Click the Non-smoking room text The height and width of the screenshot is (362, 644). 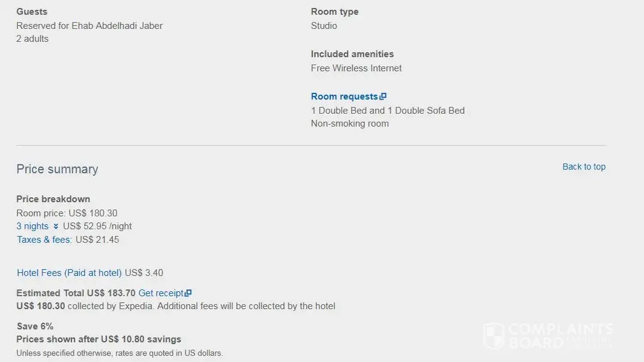[x=350, y=124]
